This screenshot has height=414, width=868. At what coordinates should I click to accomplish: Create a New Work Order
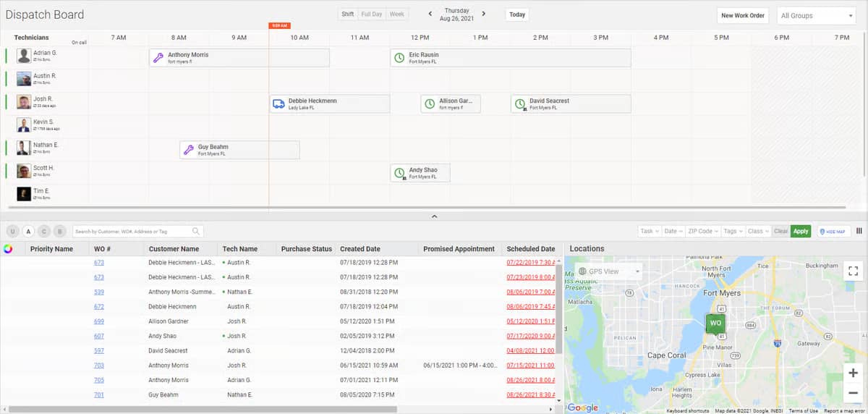tap(743, 15)
